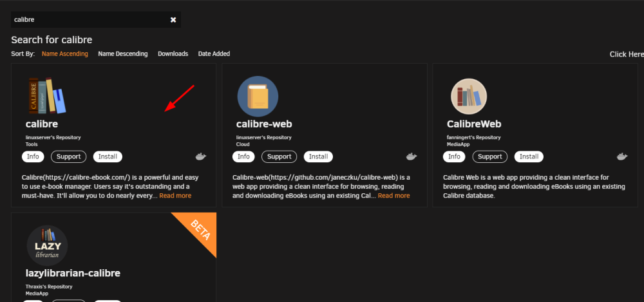This screenshot has height=302, width=644.
Task: Click the Cloud category on calibre-web card
Action: click(x=243, y=145)
